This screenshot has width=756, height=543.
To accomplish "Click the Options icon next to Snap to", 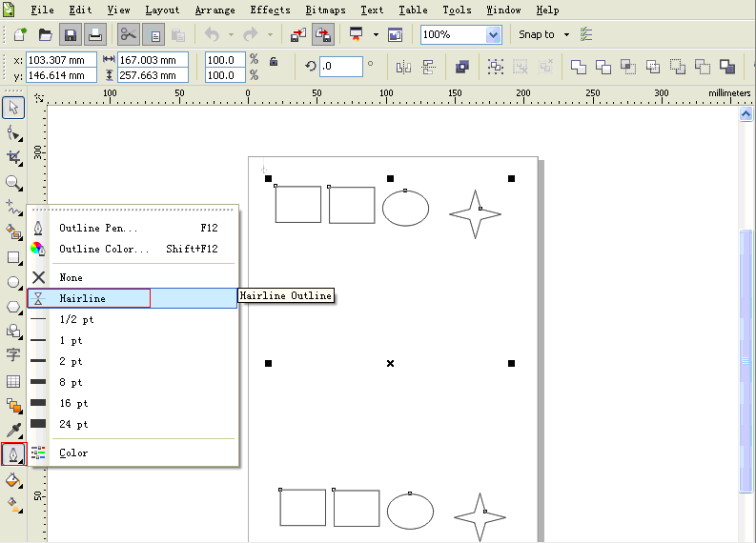I will (585, 34).
